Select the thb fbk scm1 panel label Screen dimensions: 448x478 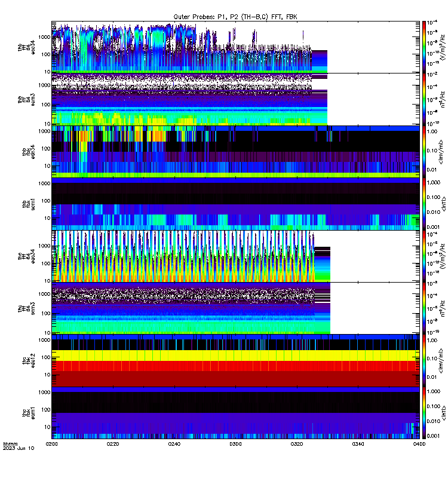(x=28, y=204)
